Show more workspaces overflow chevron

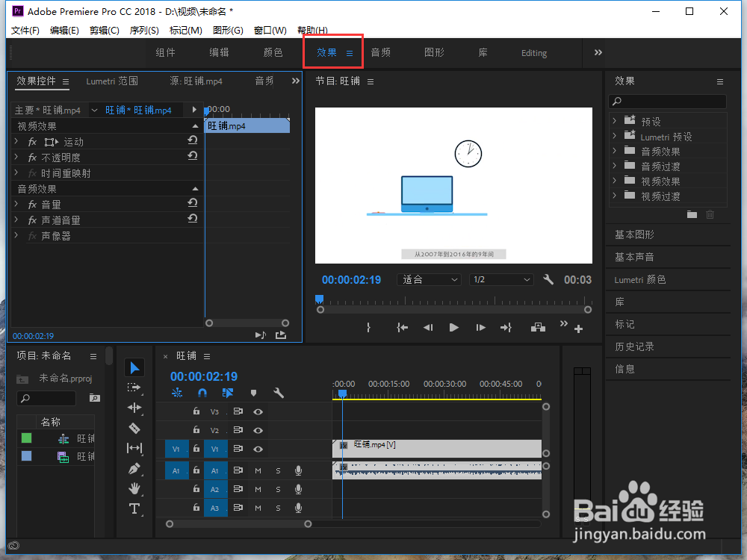pyautogui.click(x=598, y=52)
